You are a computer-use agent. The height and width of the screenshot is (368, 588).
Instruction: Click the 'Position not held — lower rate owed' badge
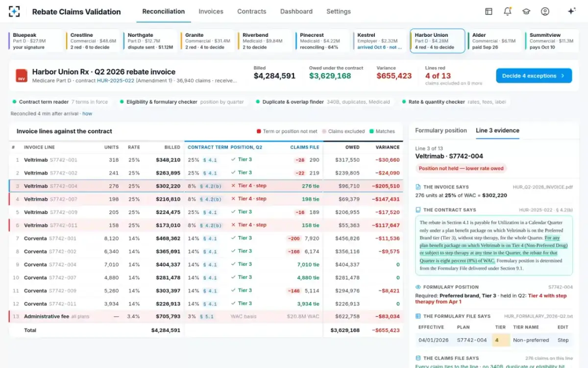pyautogui.click(x=462, y=168)
